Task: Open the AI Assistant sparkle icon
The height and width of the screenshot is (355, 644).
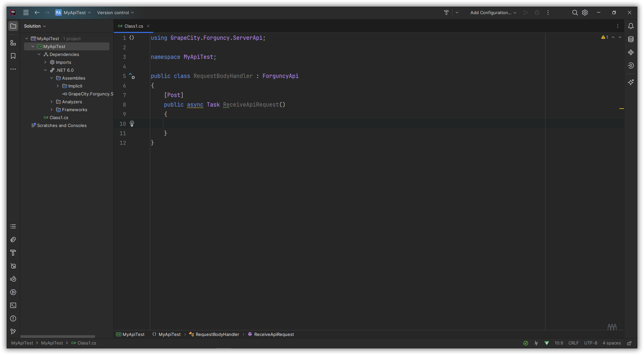Action: [x=631, y=82]
